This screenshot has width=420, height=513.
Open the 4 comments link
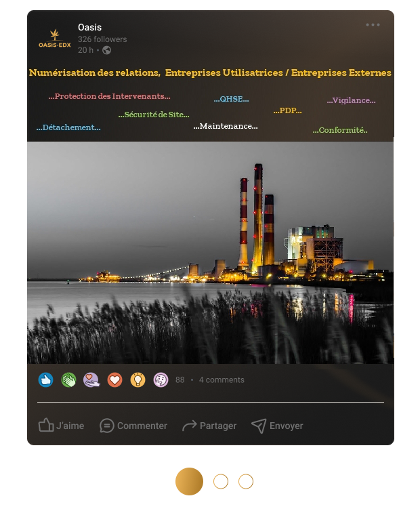(222, 380)
